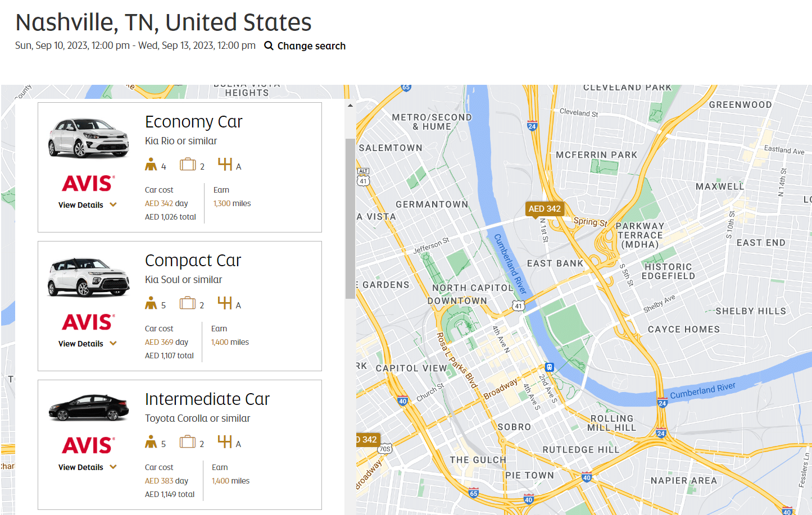
Task: Expand View Details for Intermediate Car
Action: point(88,467)
